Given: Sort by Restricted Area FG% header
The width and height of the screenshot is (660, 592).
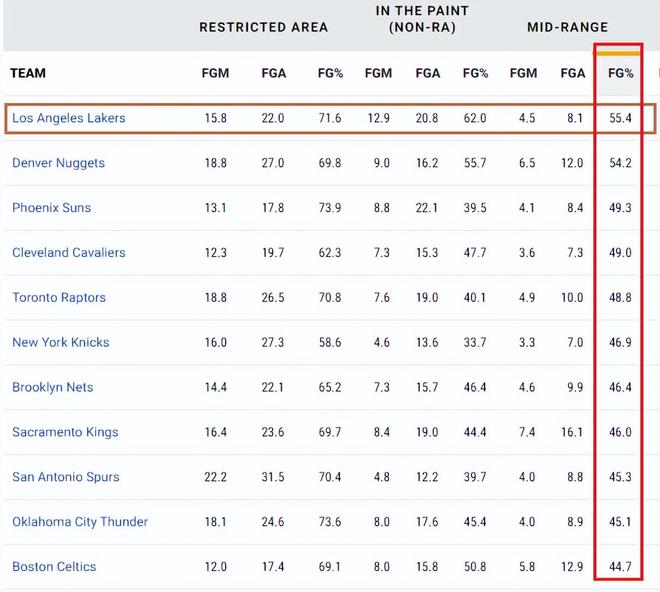Looking at the screenshot, I should pyautogui.click(x=330, y=73).
